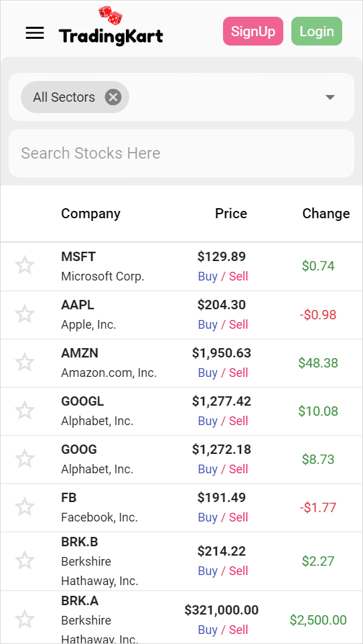Sort by the Company column header

(91, 214)
